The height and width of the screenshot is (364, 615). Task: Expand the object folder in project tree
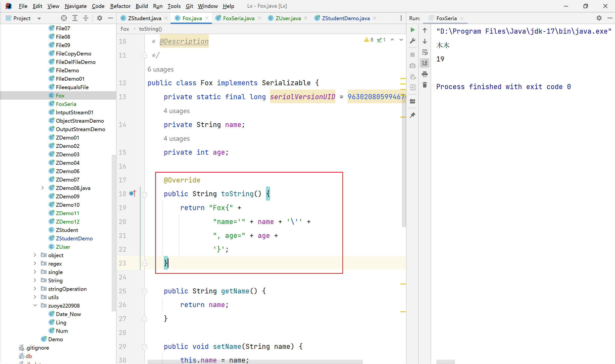pyautogui.click(x=35, y=255)
